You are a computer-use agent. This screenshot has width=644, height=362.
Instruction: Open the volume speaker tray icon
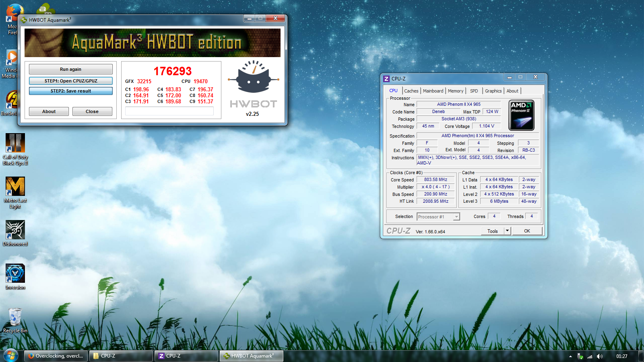(600, 356)
